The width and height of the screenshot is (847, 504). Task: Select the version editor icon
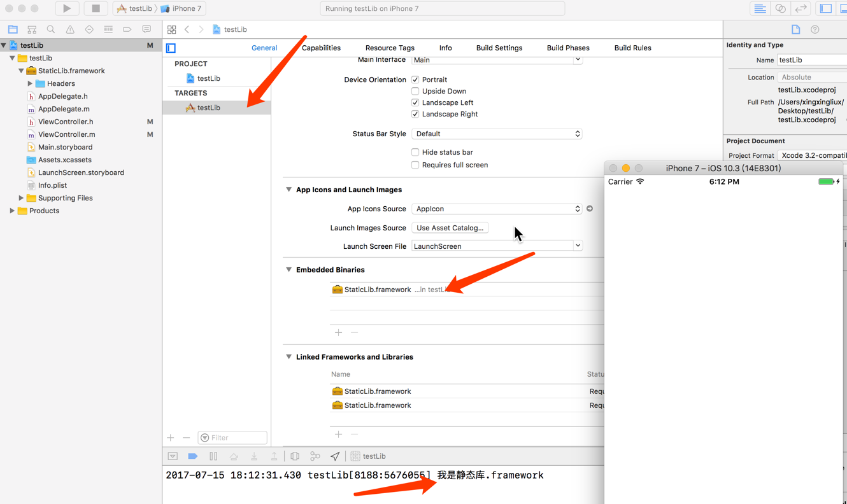pos(801,8)
